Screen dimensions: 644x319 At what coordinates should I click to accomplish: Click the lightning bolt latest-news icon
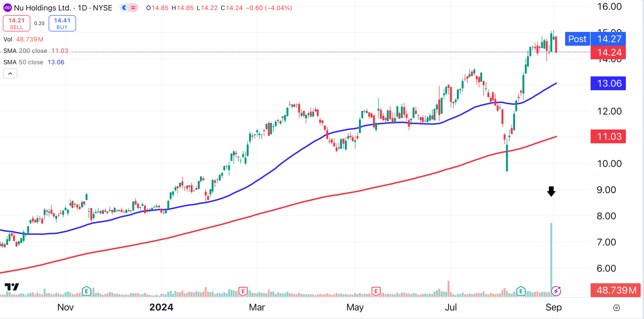(556, 291)
